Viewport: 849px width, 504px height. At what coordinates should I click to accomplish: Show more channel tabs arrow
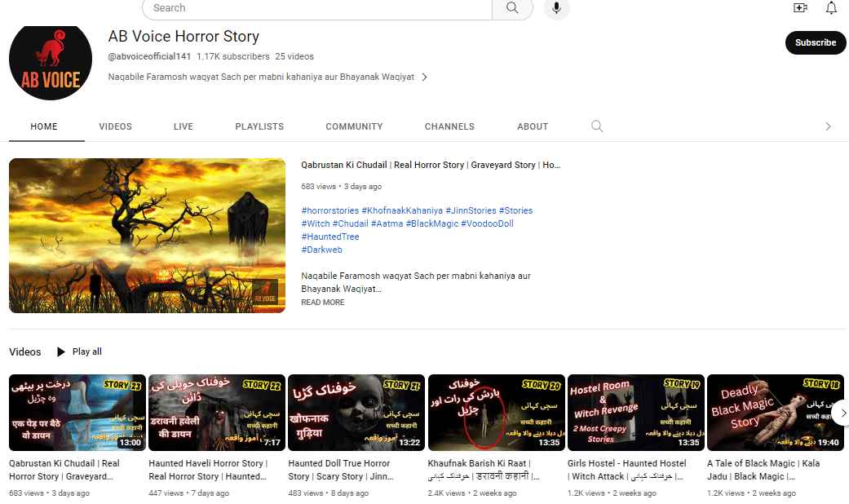click(x=828, y=126)
